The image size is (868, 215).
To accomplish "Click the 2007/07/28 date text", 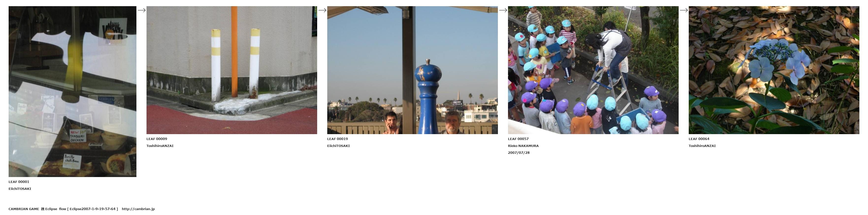I will tap(519, 153).
